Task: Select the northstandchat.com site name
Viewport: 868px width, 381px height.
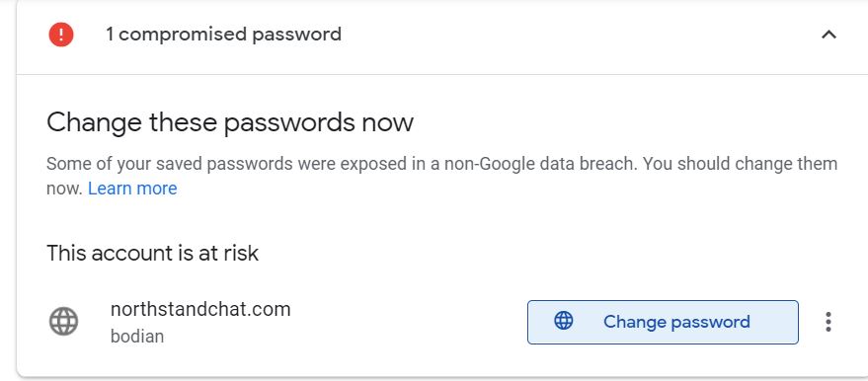Action: click(x=200, y=309)
